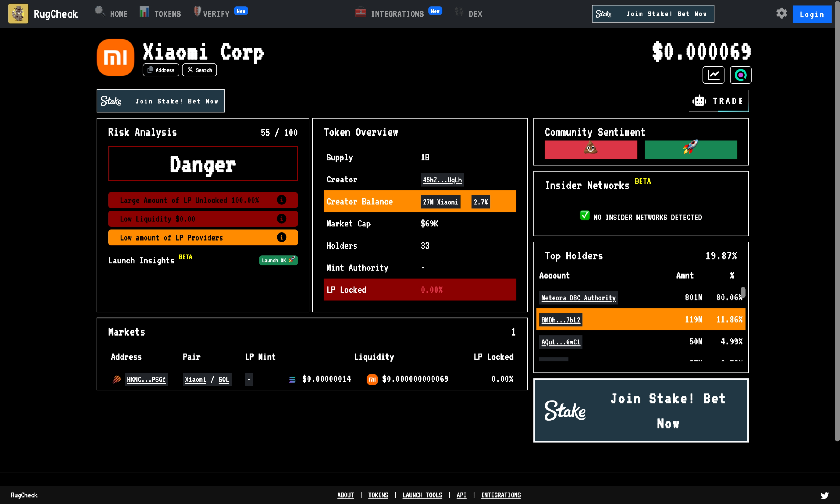Screen dimensions: 840x504
Task: Vote bullish with the green rocket button
Action: [691, 150]
